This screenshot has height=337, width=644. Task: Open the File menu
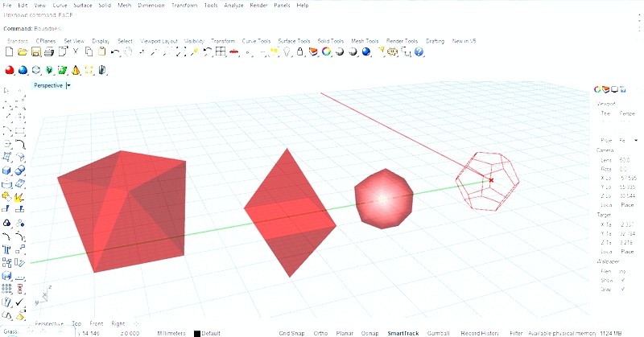(x=7, y=6)
